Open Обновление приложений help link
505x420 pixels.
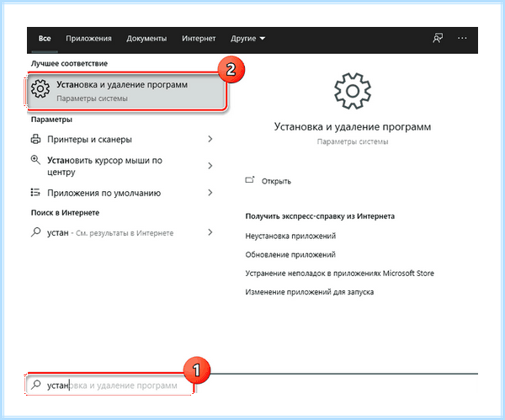[x=290, y=255]
